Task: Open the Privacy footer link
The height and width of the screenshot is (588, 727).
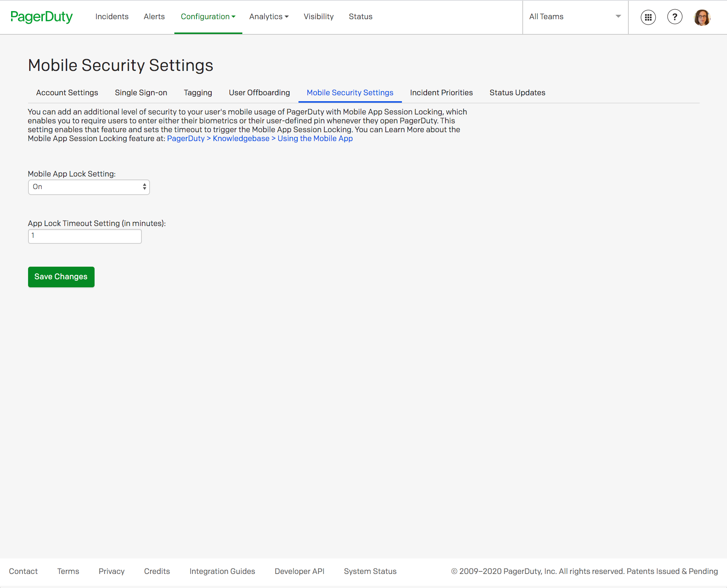Action: coord(111,571)
